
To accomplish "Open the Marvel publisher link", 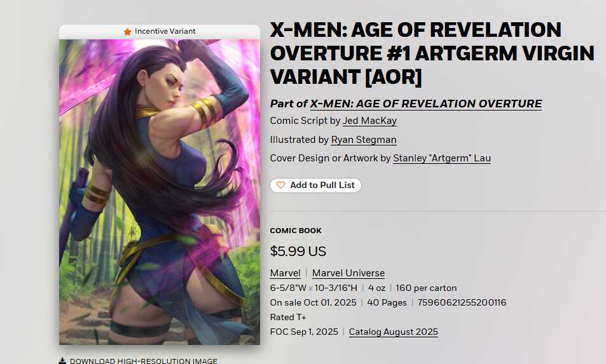I will coord(286,273).
